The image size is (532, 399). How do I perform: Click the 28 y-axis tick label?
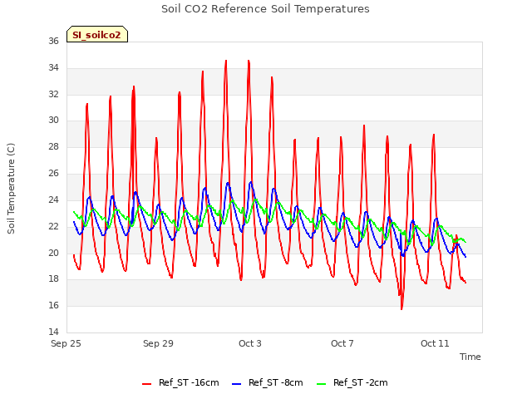coord(53,146)
